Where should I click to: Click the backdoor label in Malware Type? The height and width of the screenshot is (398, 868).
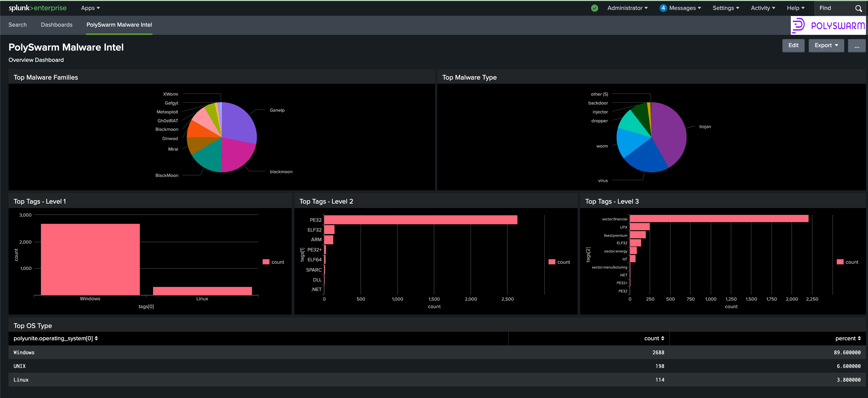coord(598,103)
